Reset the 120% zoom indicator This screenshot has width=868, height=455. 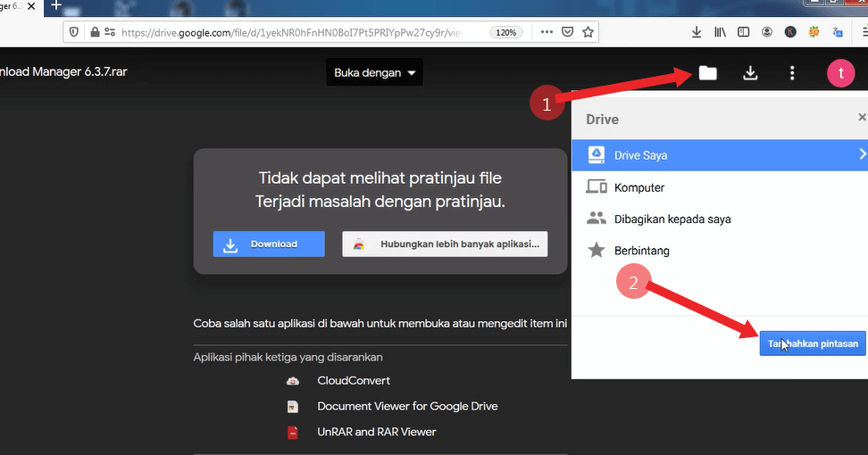point(506,33)
